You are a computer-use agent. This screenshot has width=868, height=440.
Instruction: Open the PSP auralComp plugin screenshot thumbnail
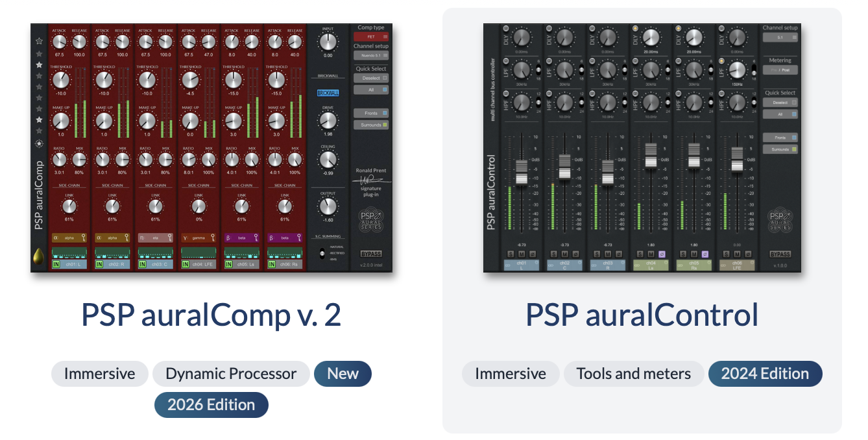(x=211, y=147)
